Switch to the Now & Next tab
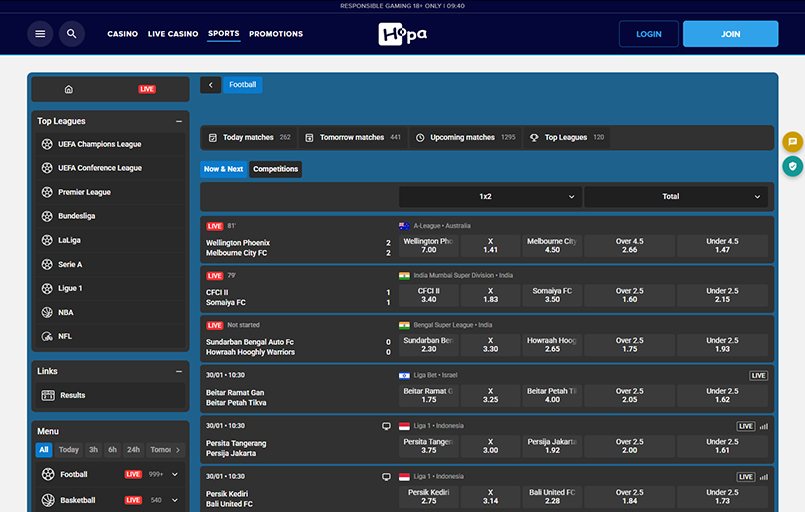This screenshot has width=805, height=512. tap(223, 169)
